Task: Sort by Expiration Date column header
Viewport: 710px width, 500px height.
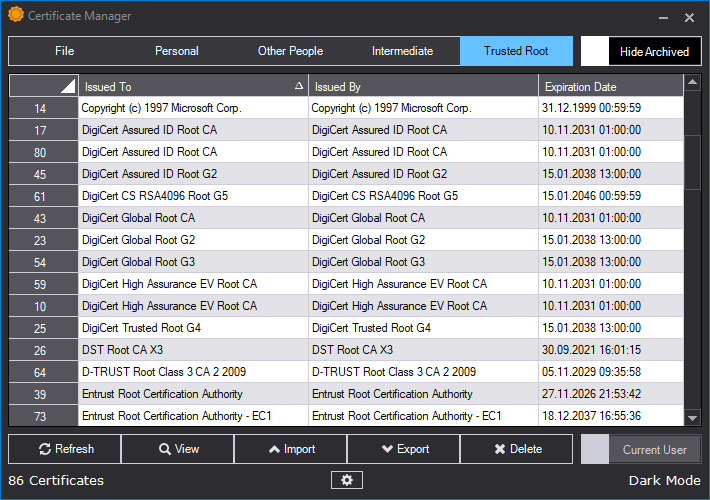Action: (x=611, y=86)
